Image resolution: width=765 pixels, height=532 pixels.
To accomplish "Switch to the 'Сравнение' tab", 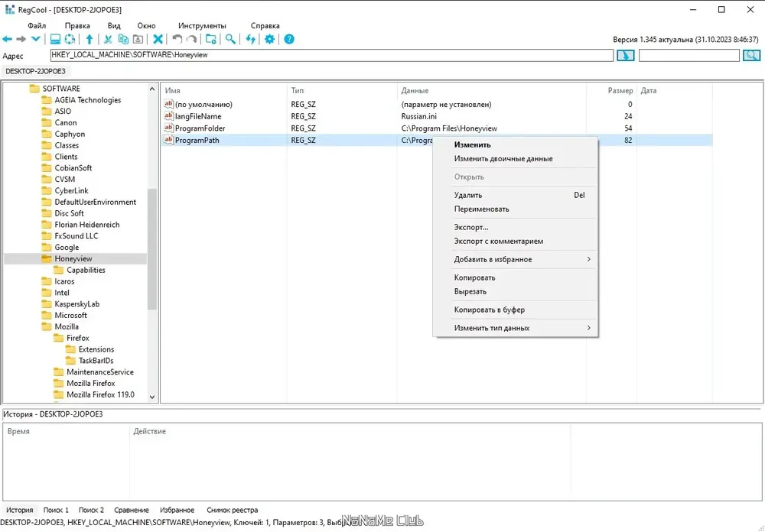I will [132, 510].
